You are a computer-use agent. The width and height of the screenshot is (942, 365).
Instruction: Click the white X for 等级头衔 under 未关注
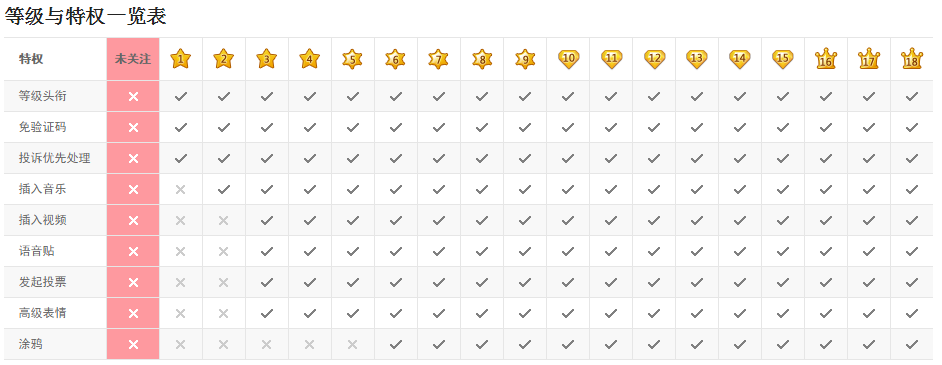coord(133,96)
